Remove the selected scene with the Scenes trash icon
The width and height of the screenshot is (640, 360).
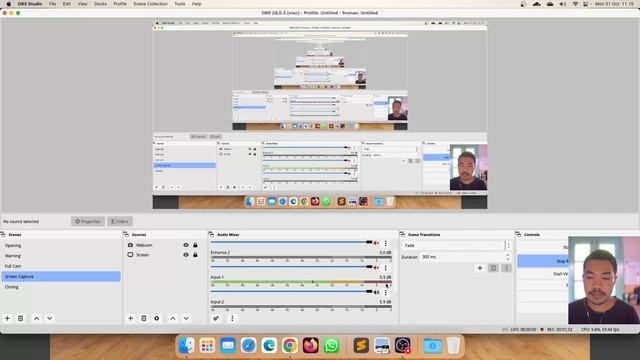click(20, 318)
